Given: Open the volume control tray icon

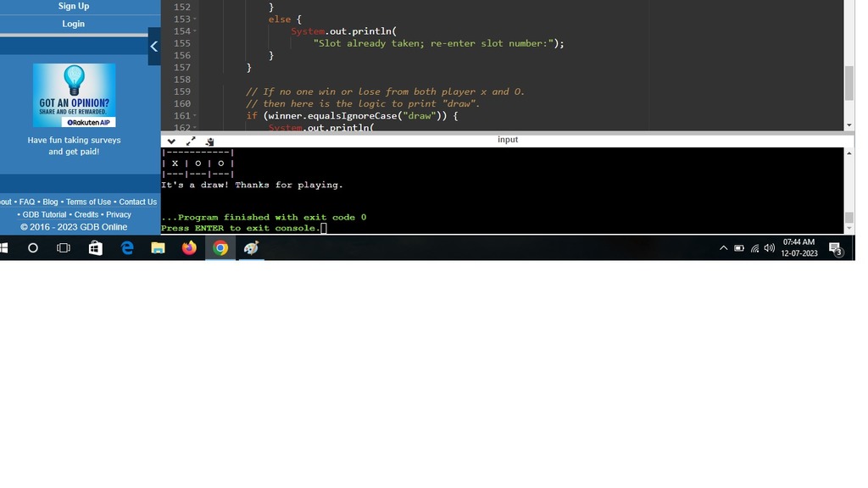Looking at the screenshot, I should click(x=770, y=248).
